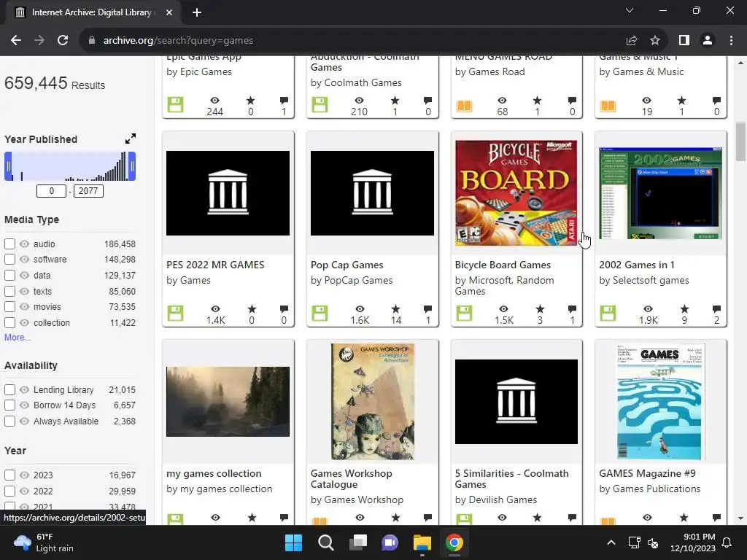The image size is (747, 560).
Task: Check the Borrow 14 Days checkbox
Action: tap(9, 405)
